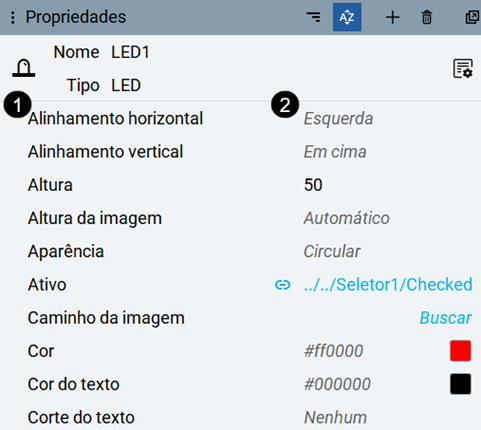Open the red Cor color swatch
The height and width of the screenshot is (430, 481).
pyautogui.click(x=460, y=351)
